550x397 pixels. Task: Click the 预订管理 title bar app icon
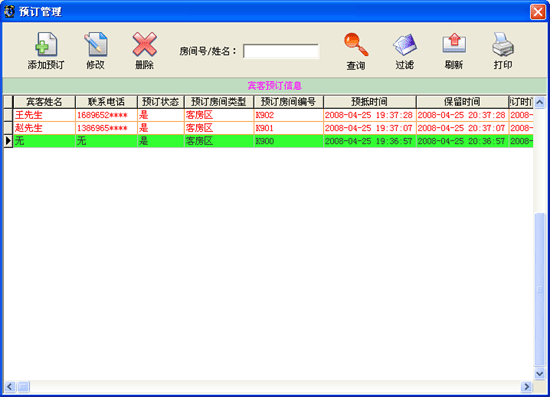9,11
